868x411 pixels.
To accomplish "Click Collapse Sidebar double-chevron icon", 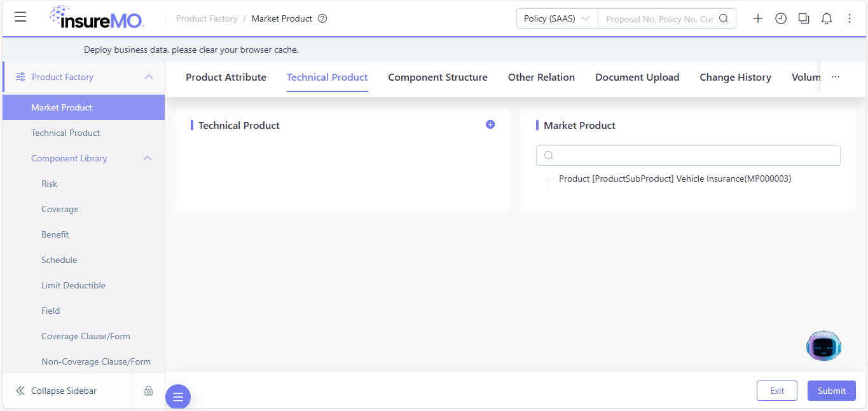I will click(20, 391).
